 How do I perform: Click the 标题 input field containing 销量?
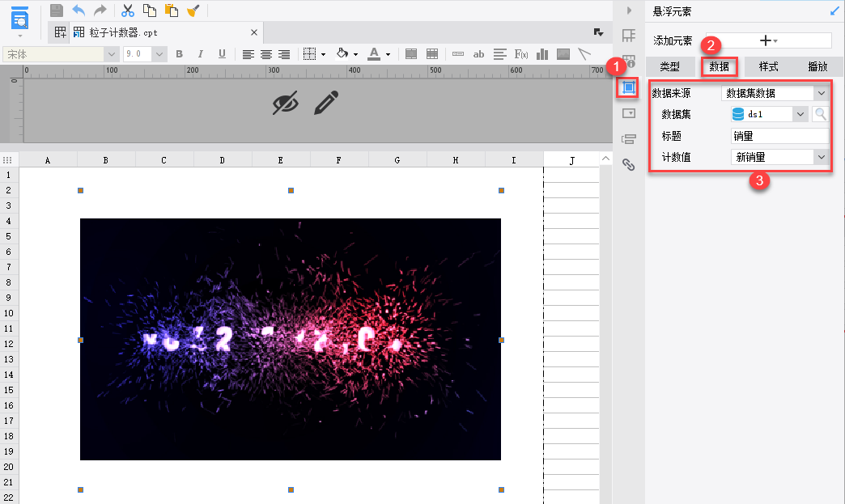[x=779, y=136]
